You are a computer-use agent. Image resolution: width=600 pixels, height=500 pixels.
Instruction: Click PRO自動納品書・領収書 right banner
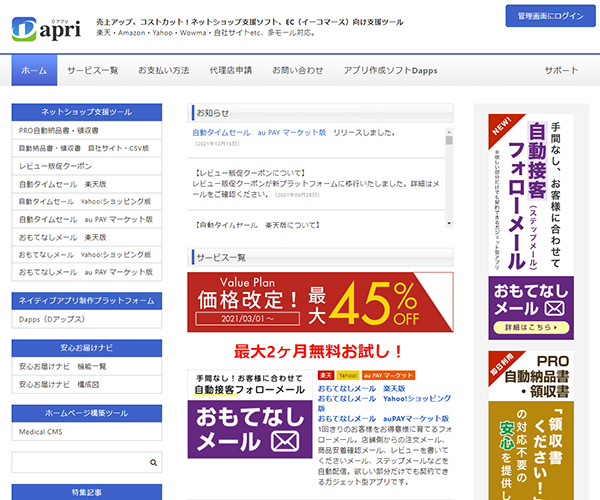531,425
